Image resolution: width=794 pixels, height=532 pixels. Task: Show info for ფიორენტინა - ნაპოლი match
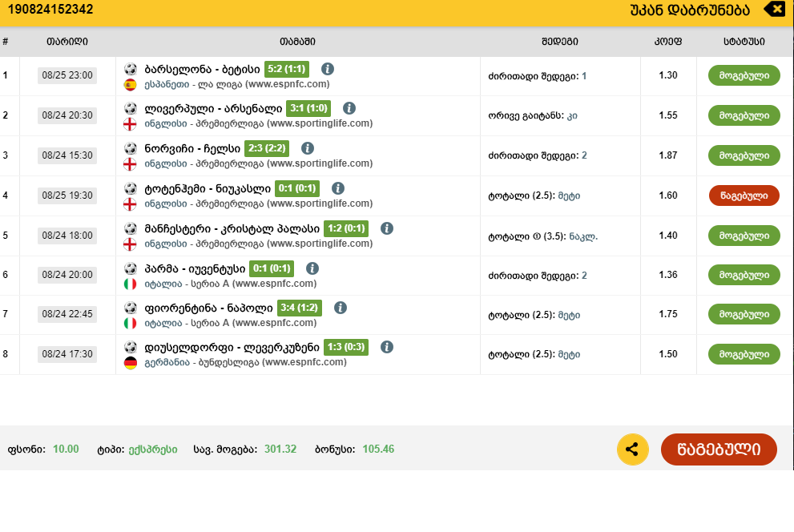pos(341,308)
